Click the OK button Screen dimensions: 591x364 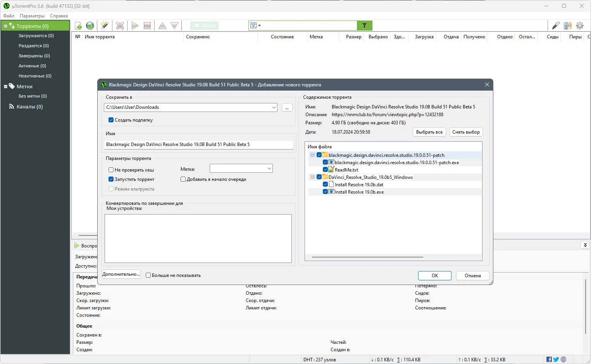point(434,276)
